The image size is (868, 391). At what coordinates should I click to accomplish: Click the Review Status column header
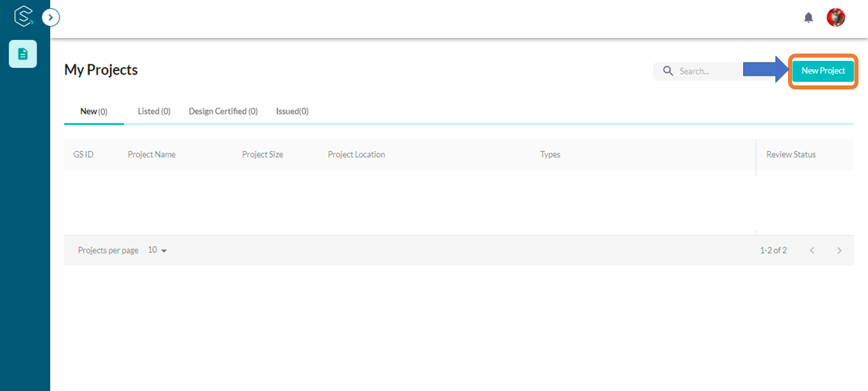click(791, 155)
